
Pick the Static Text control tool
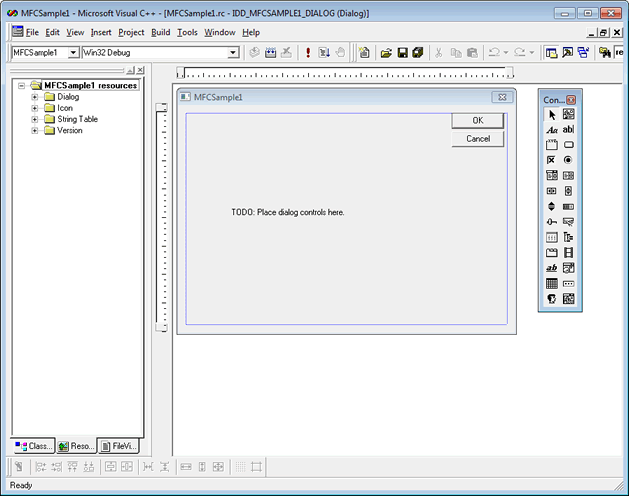(551, 130)
